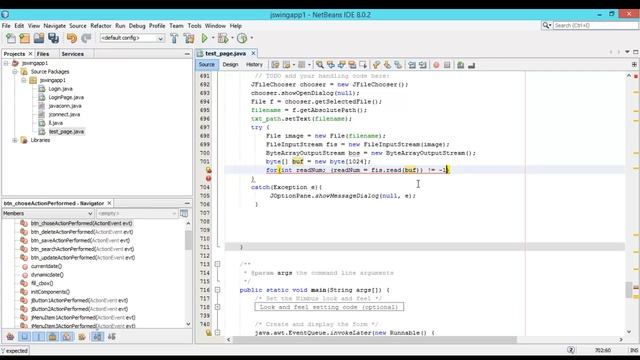
Task: Click the Toggle Bookmark icon in editor toolbar
Action: tap(398, 65)
